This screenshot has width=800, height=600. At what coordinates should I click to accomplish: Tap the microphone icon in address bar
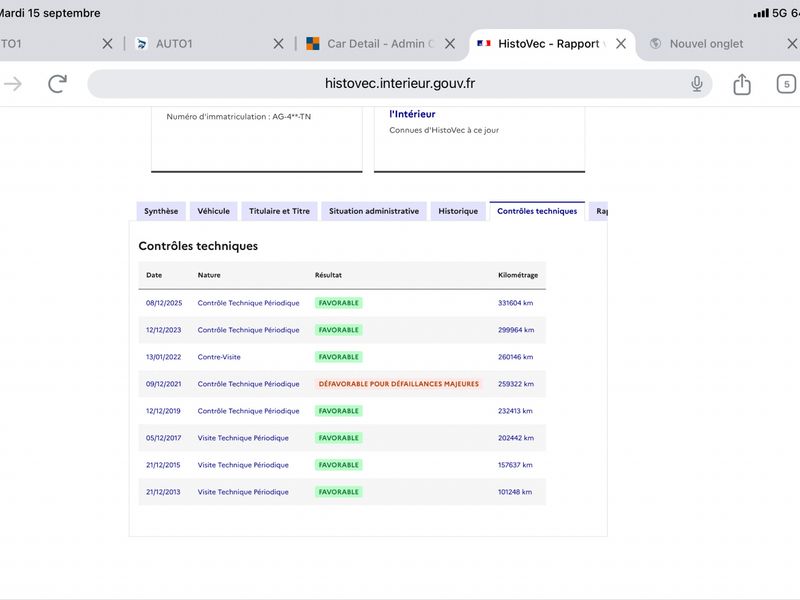696,84
